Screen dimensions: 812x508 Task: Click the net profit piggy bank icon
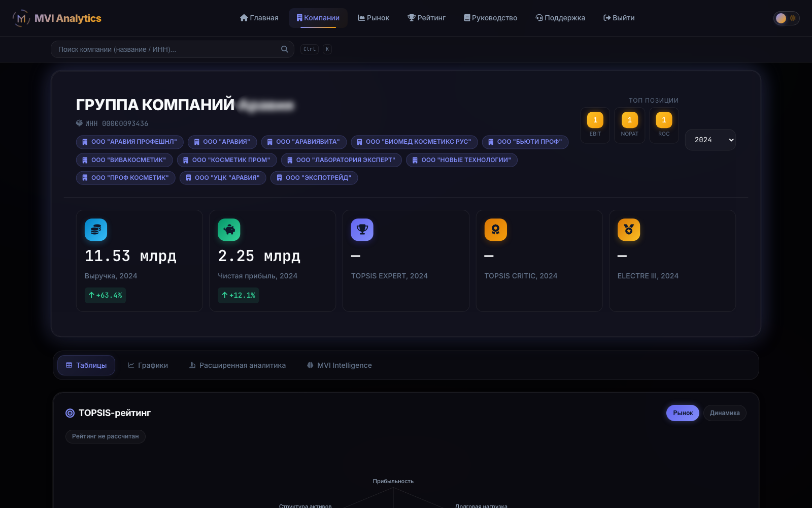[229, 230]
